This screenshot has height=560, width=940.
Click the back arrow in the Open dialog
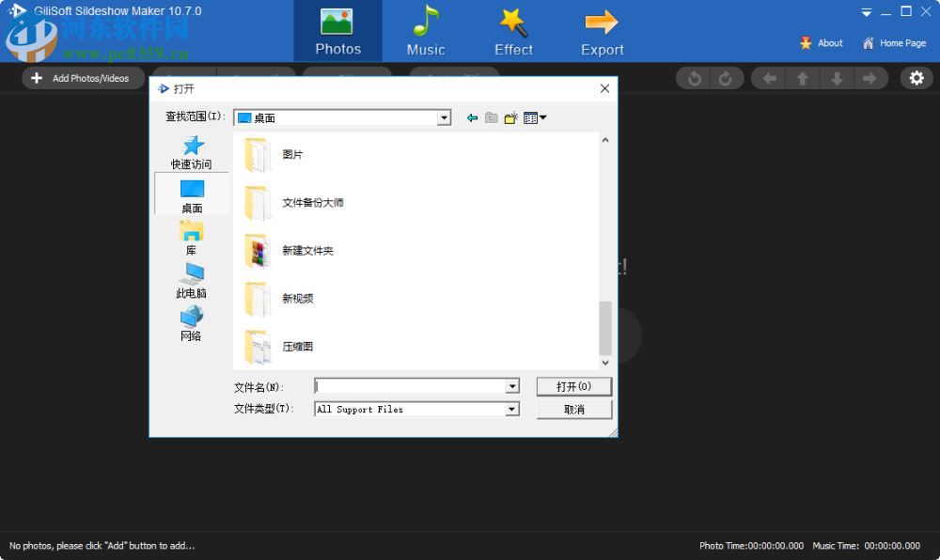[471, 117]
